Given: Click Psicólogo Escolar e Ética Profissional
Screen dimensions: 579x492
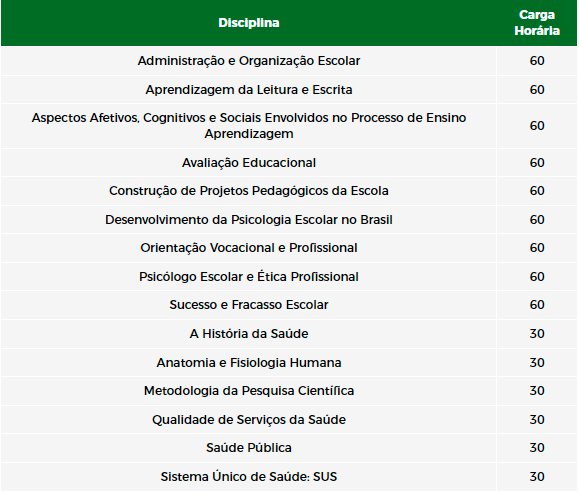Looking at the screenshot, I should coord(249,277).
